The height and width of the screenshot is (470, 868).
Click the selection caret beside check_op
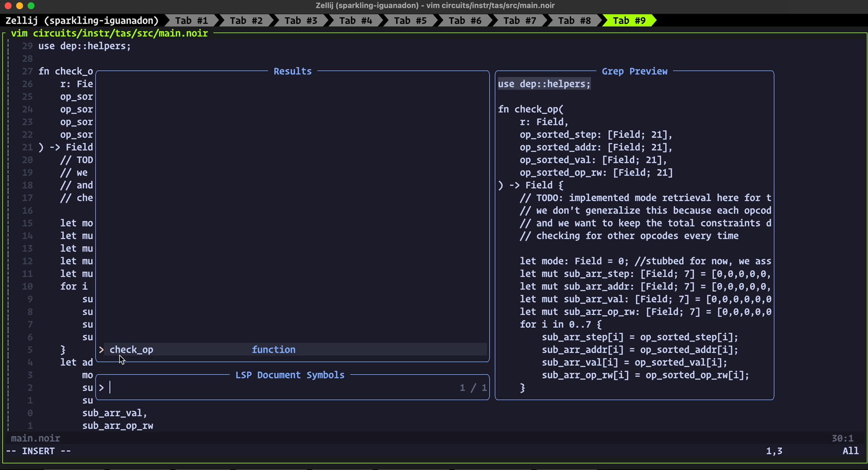pyautogui.click(x=101, y=350)
